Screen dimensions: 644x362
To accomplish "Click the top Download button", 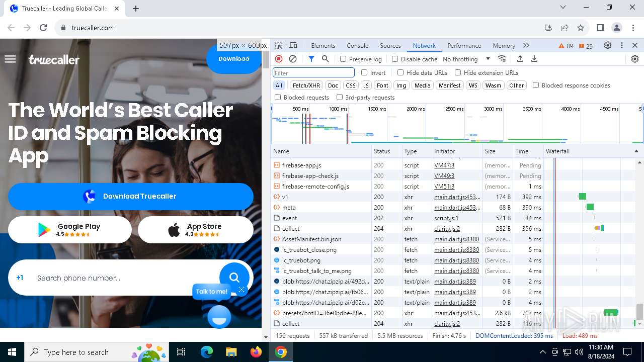I will click(234, 58).
